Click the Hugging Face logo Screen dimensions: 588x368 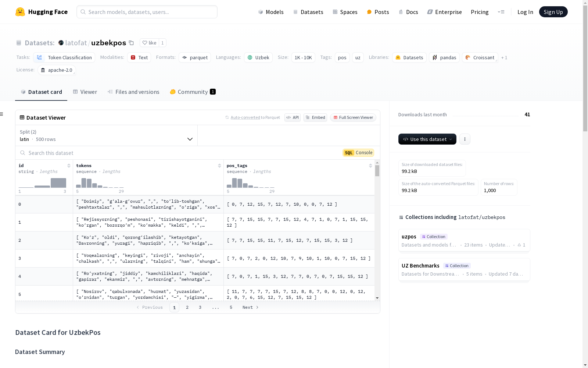pos(42,12)
